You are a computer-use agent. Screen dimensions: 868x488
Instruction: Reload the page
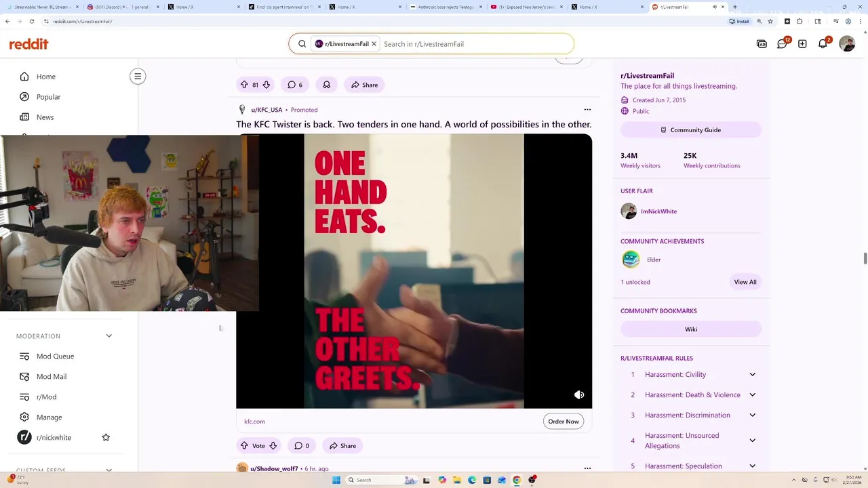31,21
